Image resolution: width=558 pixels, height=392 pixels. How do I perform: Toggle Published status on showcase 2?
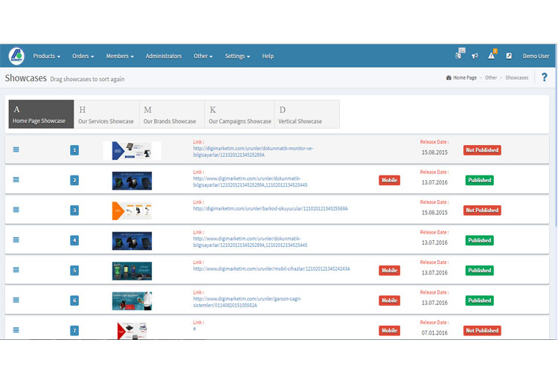(479, 180)
